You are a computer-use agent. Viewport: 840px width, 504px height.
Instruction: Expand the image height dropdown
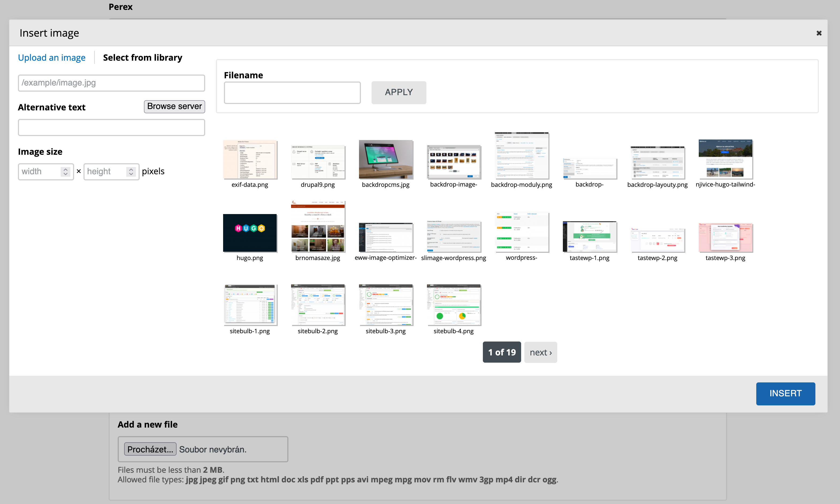tap(131, 171)
